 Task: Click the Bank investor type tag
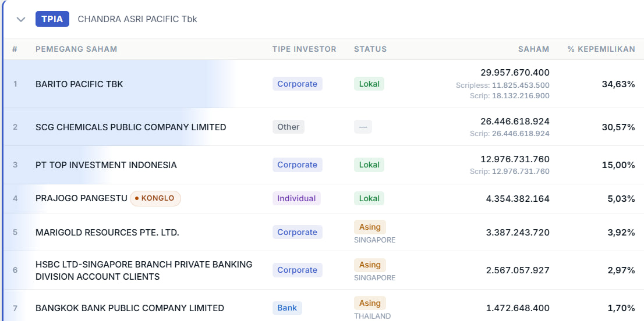pyautogui.click(x=287, y=308)
